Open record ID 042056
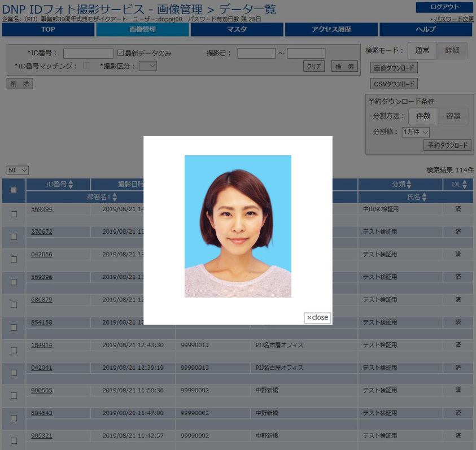The width and height of the screenshot is (476, 450). 42,255
